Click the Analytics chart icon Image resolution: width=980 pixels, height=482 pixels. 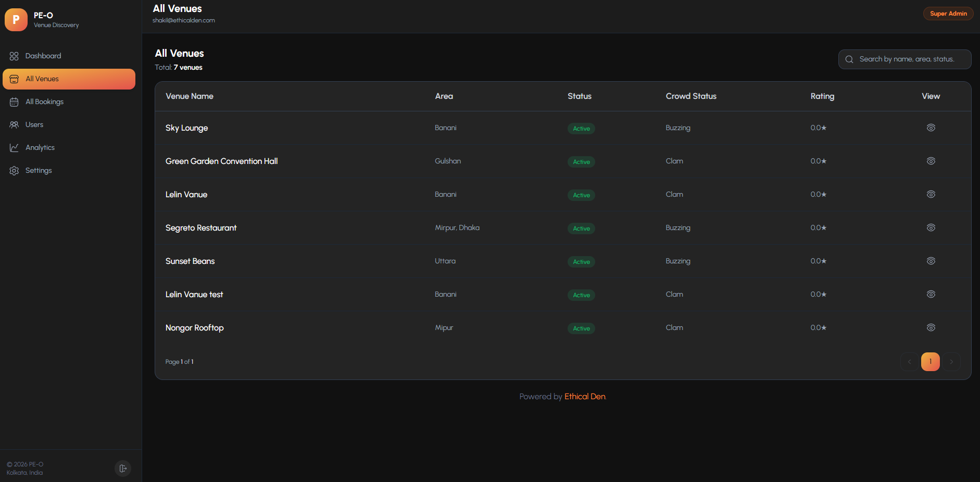click(14, 148)
